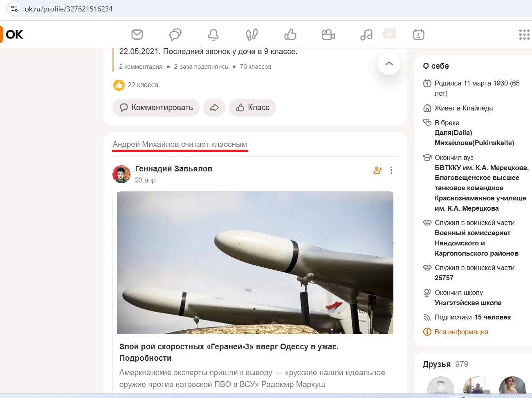
Task: Open notifications with the bell icon
Action: pos(213,35)
